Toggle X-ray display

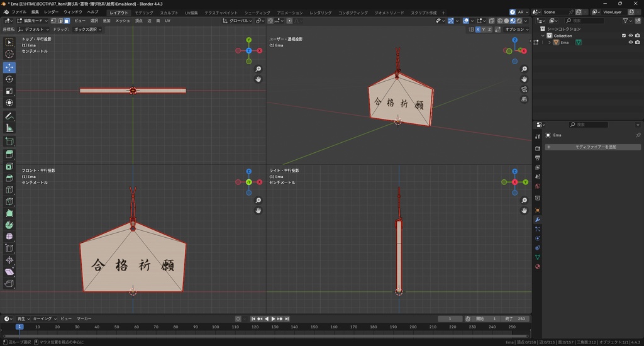click(x=491, y=21)
